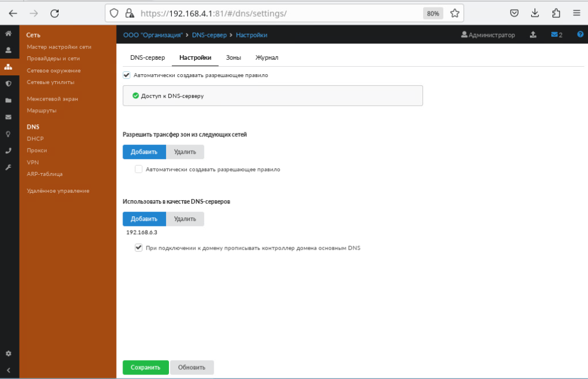Image resolution: width=588 pixels, height=379 pixels.
Task: Click the green Сохранить button
Action: pos(145,367)
